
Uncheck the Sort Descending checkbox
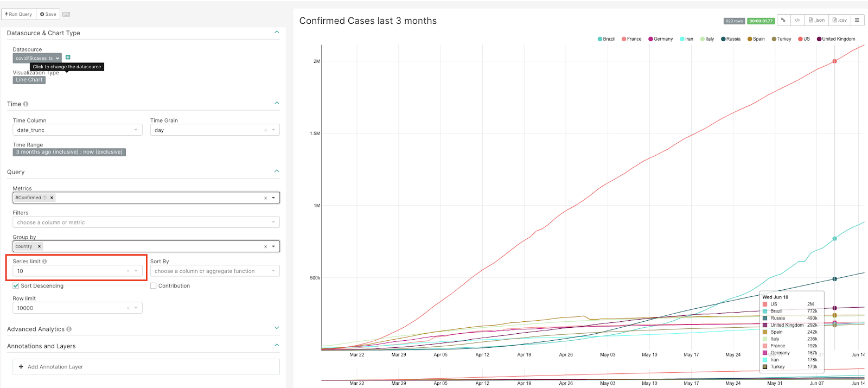[x=16, y=286]
